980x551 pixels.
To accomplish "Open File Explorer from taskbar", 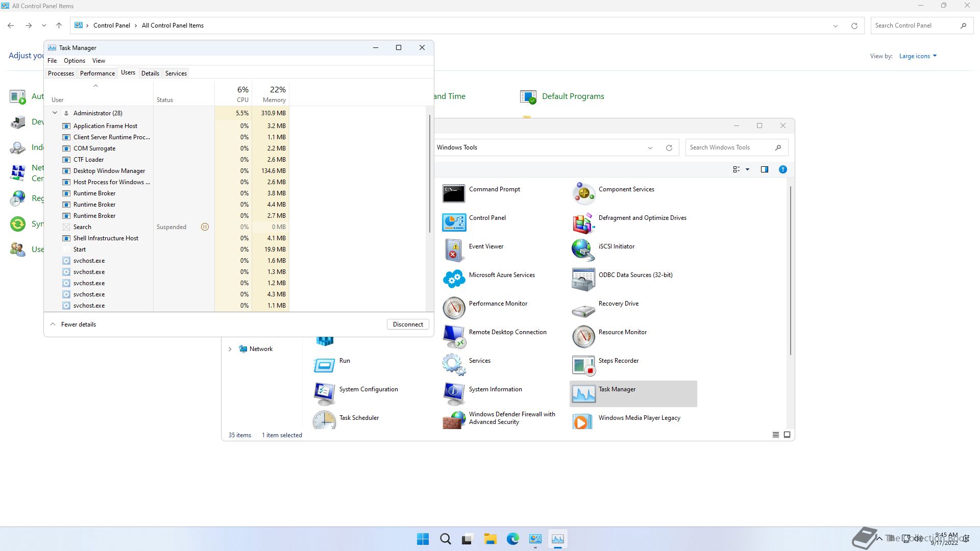I will click(x=490, y=539).
